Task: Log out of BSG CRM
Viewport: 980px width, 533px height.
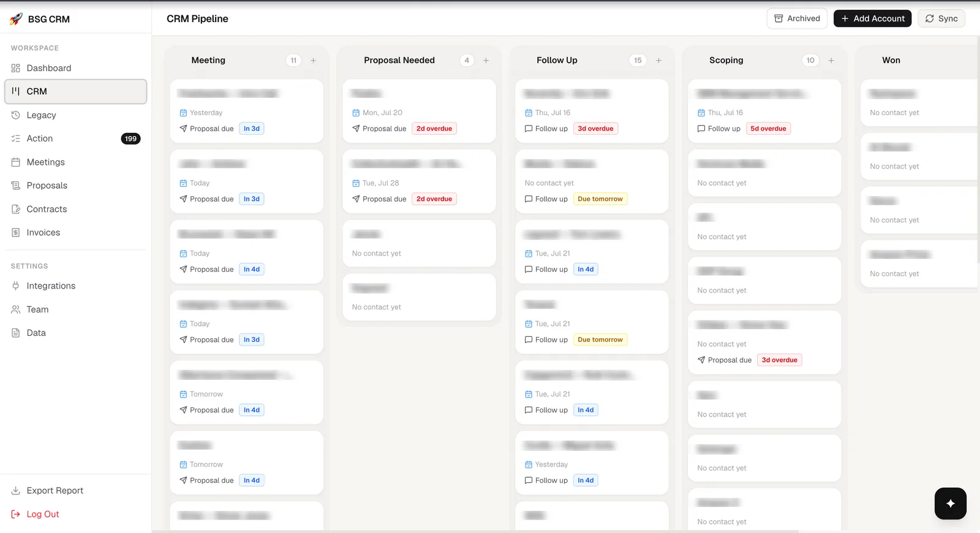Action: click(76, 515)
